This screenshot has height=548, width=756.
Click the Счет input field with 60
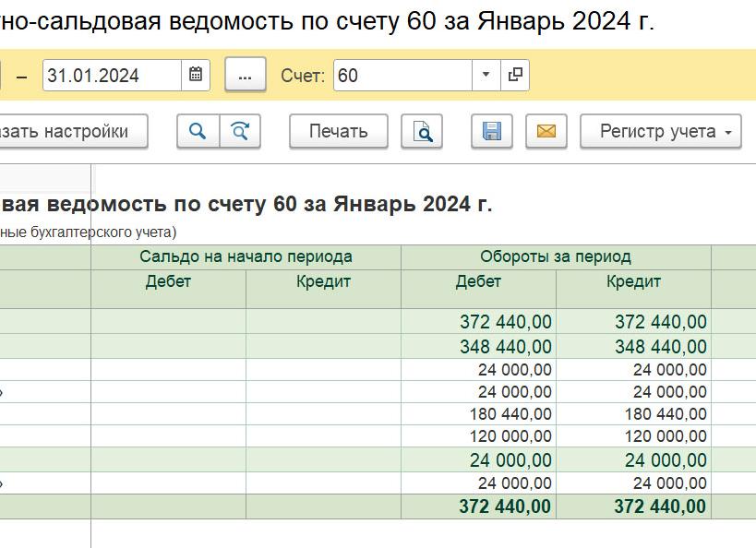coord(402,75)
